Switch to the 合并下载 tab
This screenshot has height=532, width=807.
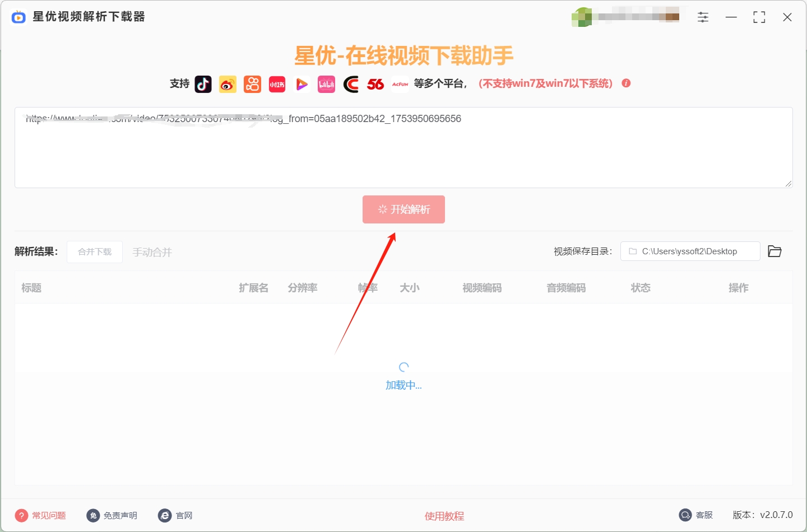point(94,251)
